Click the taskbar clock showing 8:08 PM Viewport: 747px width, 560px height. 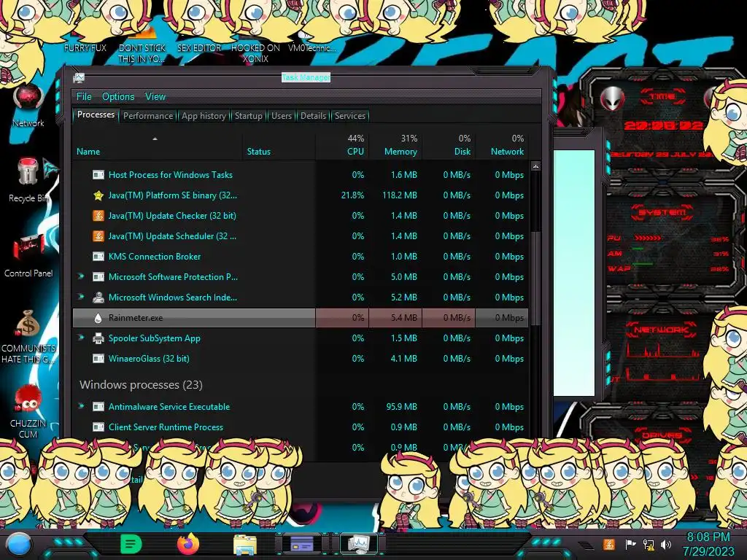tap(708, 544)
